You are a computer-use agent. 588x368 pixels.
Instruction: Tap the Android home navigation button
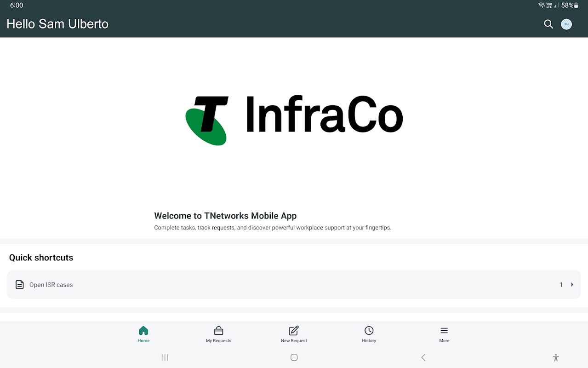[294, 357]
